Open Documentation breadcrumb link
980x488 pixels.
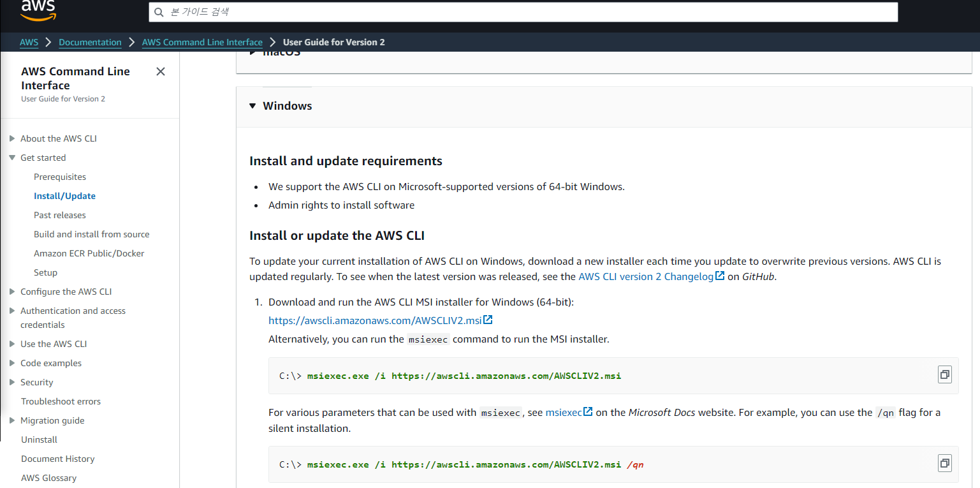click(90, 42)
